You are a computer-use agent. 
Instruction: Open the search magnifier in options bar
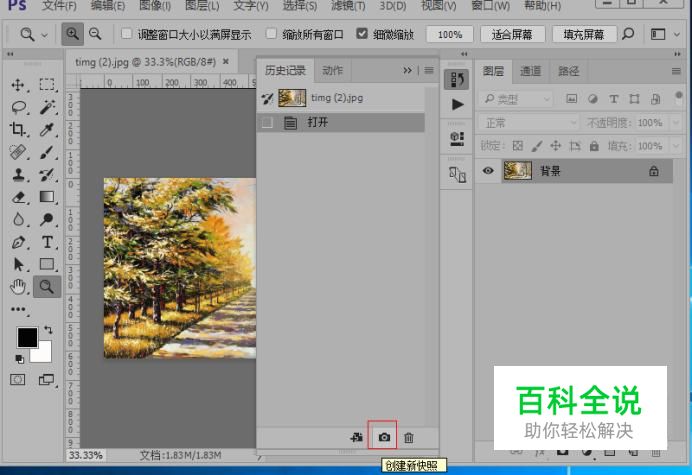click(x=628, y=34)
